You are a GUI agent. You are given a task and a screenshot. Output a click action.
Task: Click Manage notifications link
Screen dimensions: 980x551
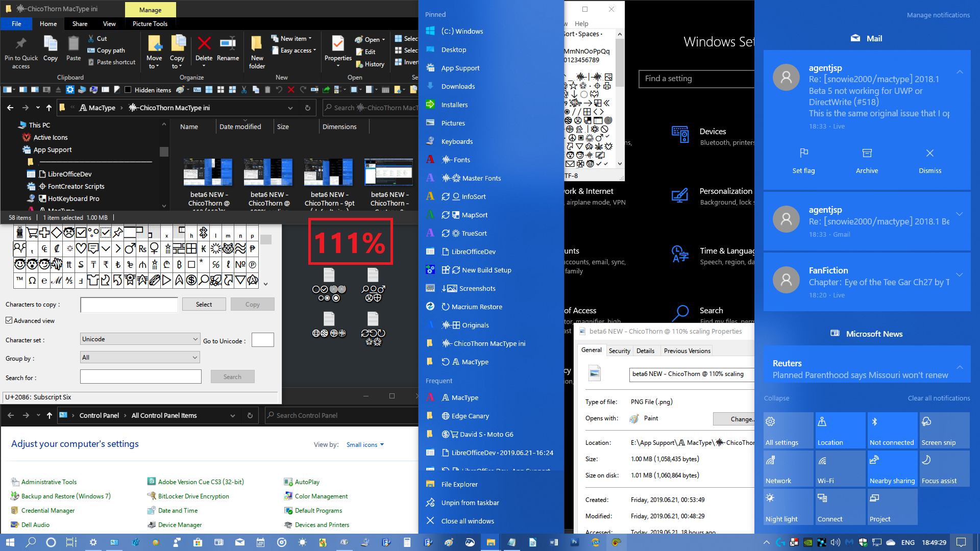coord(938,15)
